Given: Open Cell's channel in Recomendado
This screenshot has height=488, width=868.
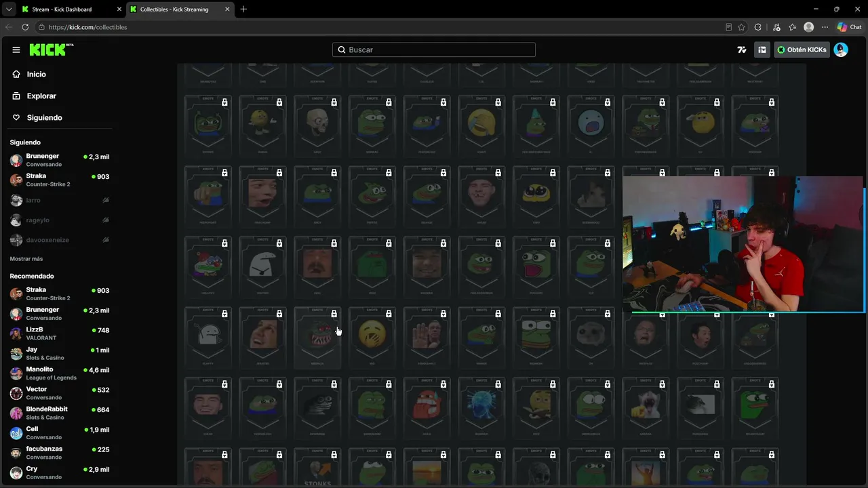Looking at the screenshot, I should pos(60,433).
